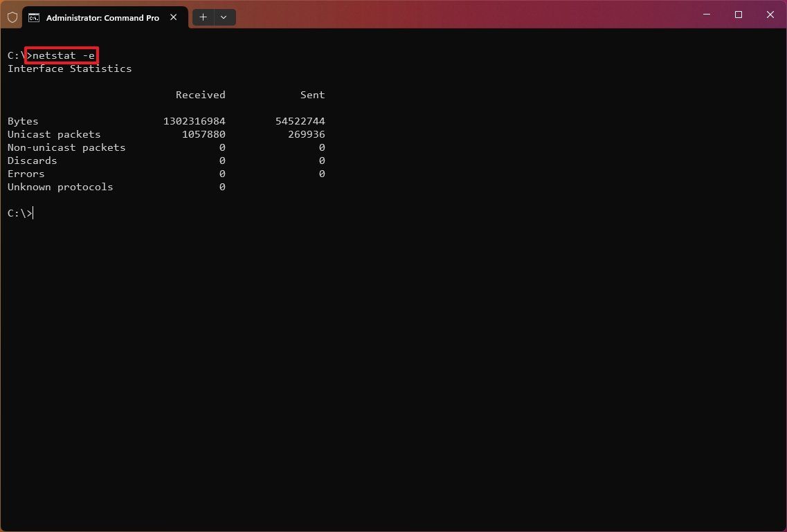
Task: Click the Command Prompt icon on the tab
Action: [35, 17]
